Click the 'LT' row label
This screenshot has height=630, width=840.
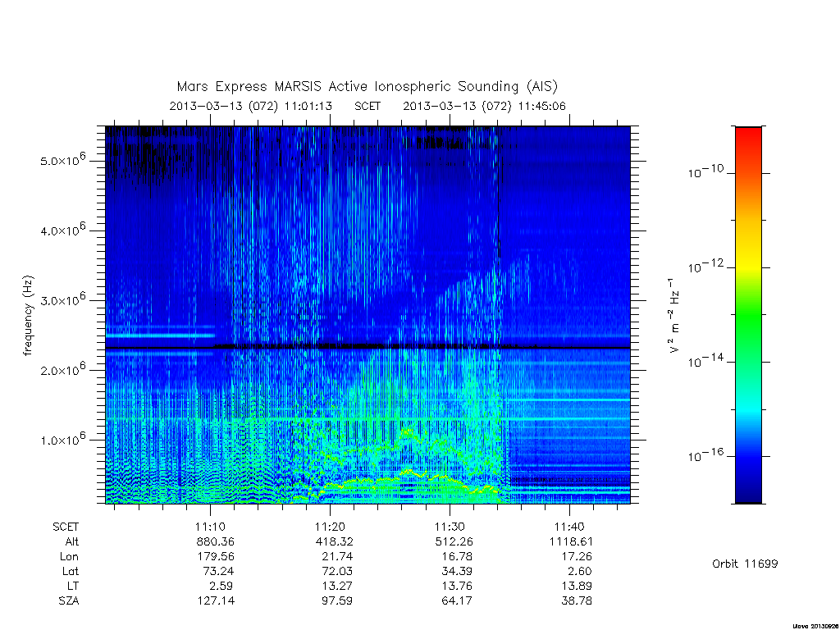click(x=73, y=586)
